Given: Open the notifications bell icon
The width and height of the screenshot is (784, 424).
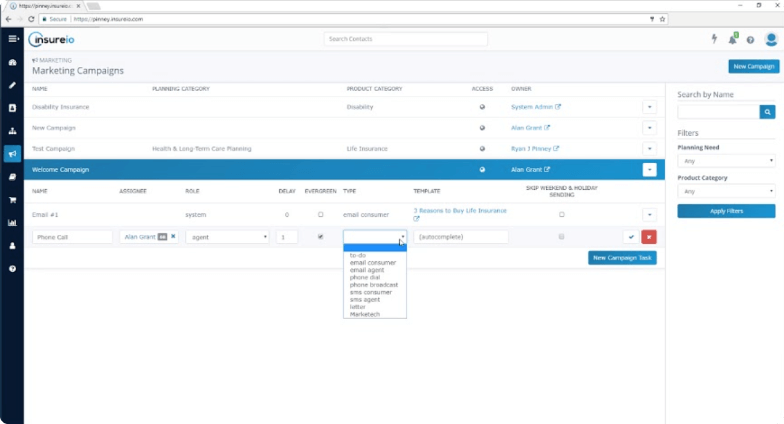Looking at the screenshot, I should coord(732,40).
